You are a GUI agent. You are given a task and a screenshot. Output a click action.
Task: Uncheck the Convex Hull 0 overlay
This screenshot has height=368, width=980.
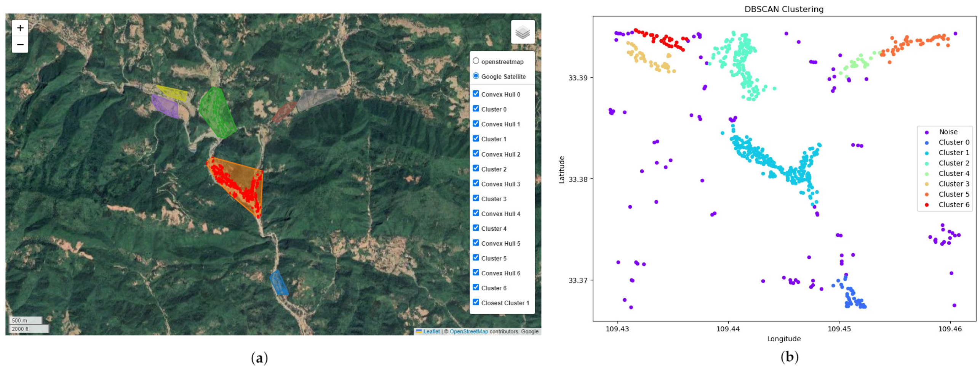pos(476,94)
